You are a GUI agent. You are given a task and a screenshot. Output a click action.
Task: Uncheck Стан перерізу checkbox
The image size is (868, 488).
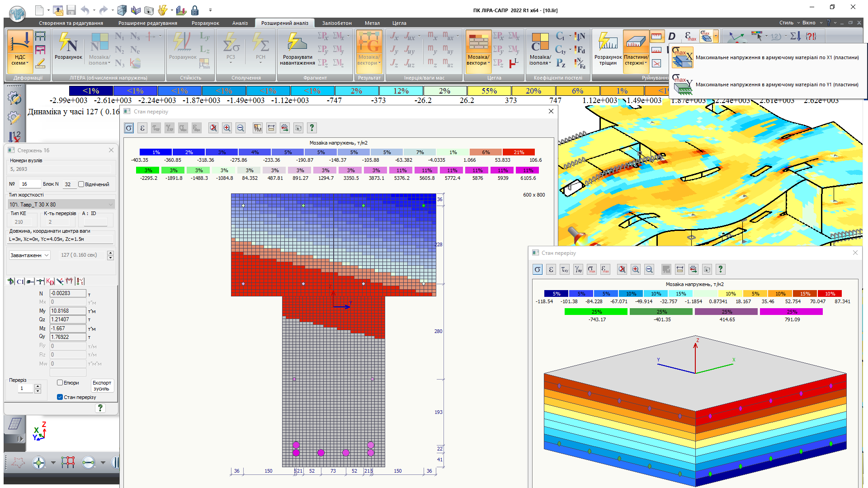[x=60, y=397]
